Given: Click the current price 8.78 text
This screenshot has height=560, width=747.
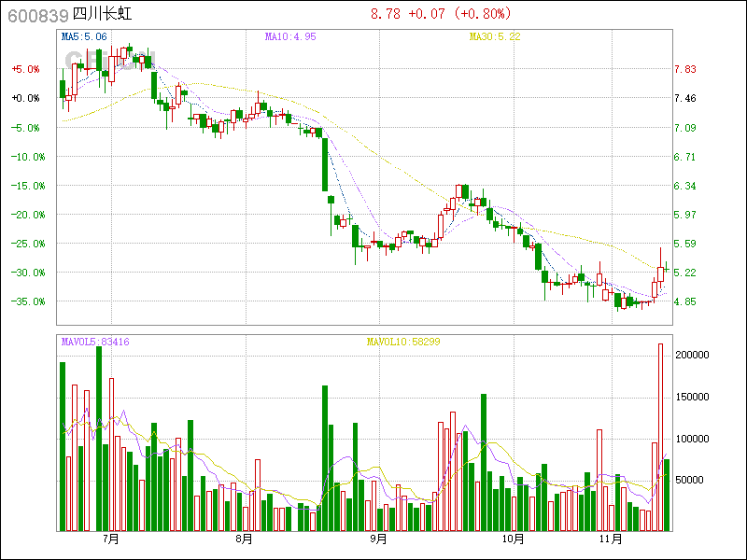Looking at the screenshot, I should click(x=385, y=14).
